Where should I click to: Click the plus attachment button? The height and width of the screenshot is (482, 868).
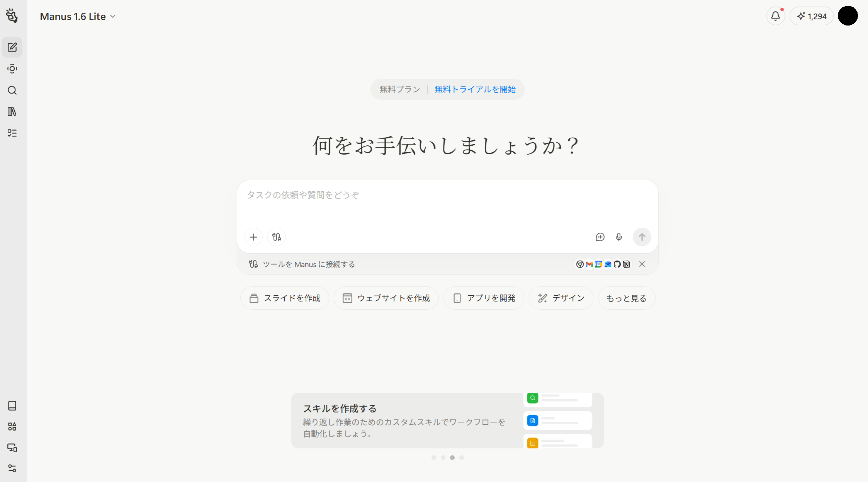[x=253, y=237]
